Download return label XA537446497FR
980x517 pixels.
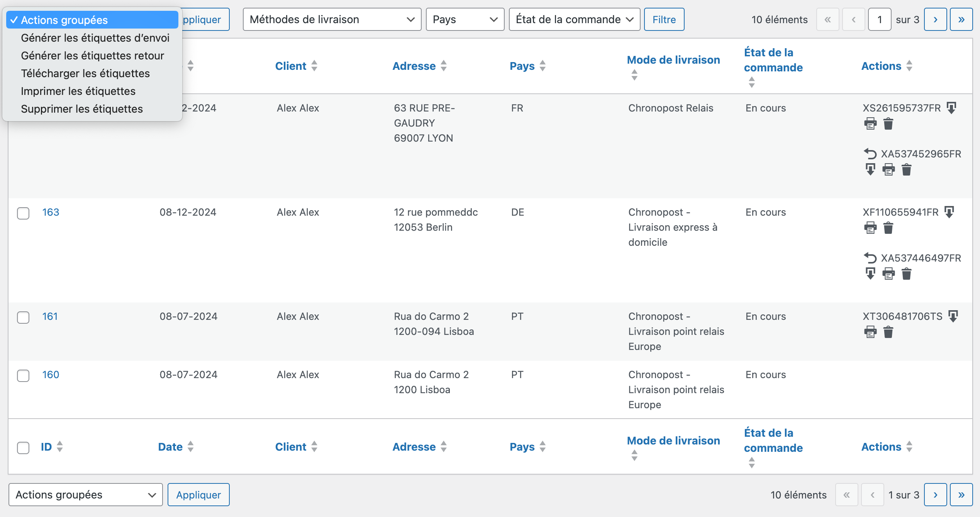(x=870, y=274)
